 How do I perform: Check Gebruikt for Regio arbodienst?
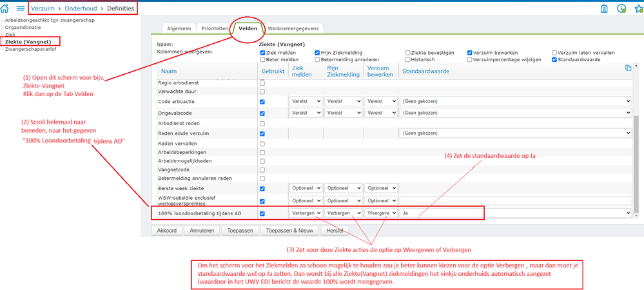pyautogui.click(x=262, y=83)
